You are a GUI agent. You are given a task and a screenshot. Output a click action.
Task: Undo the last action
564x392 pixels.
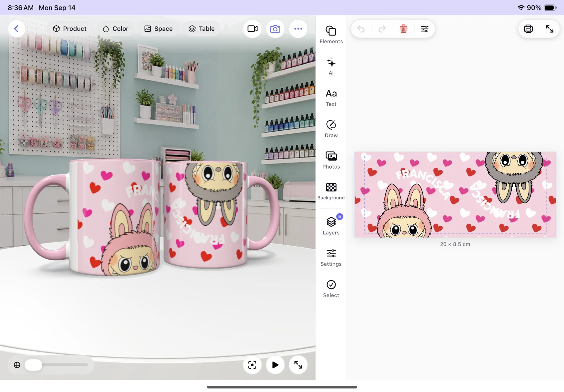coord(361,29)
